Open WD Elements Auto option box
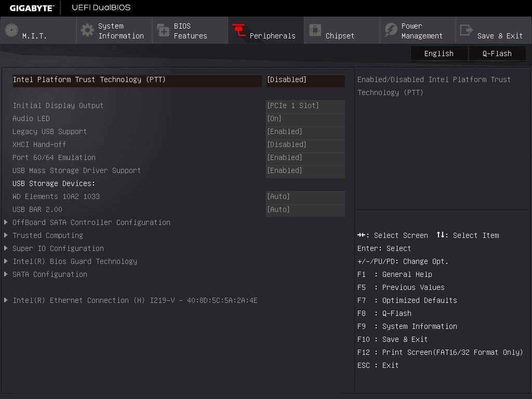The width and height of the screenshot is (532, 399). click(305, 197)
